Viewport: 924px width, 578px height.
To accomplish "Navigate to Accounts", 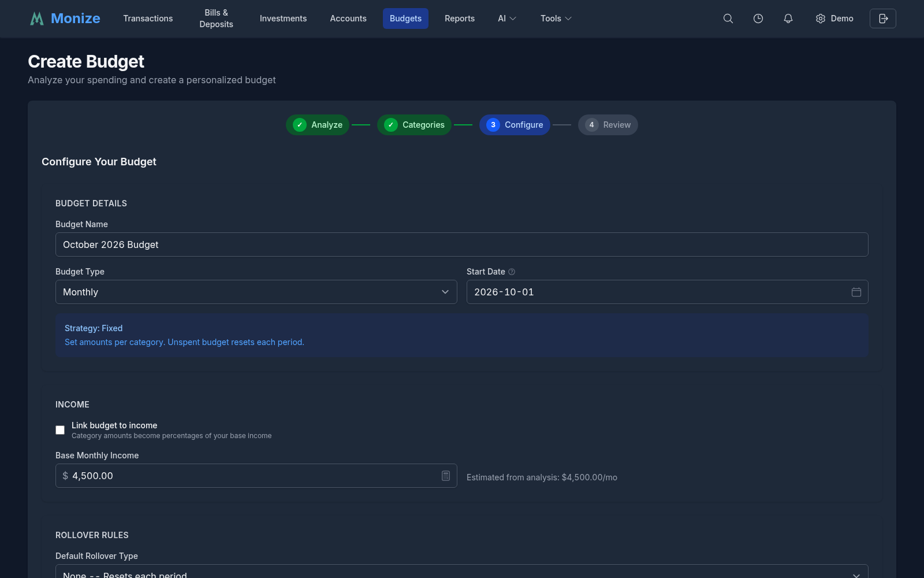I will pyautogui.click(x=348, y=18).
